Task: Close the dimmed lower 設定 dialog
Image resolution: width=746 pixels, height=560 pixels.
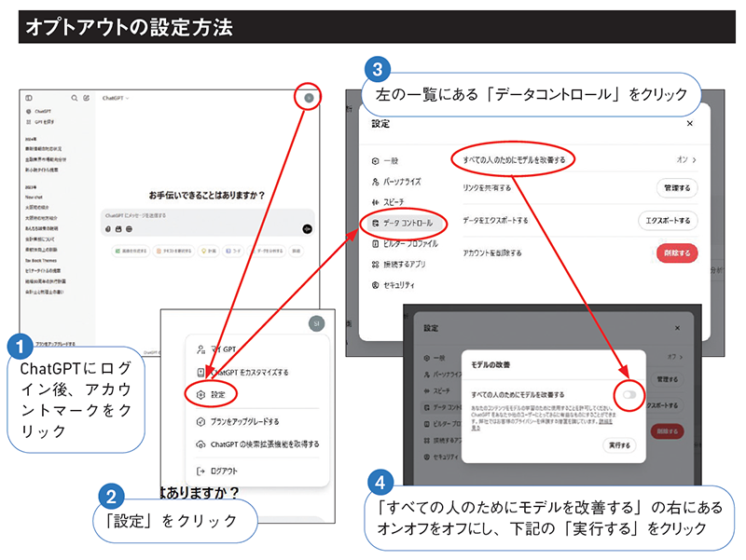Action: pyautogui.click(x=678, y=328)
